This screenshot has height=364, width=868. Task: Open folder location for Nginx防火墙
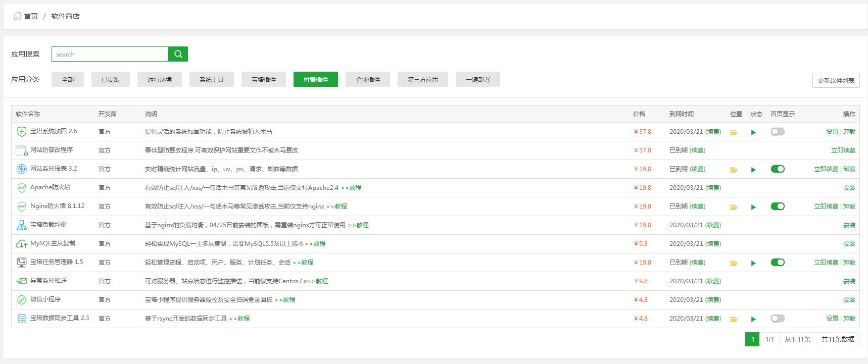pos(734,207)
